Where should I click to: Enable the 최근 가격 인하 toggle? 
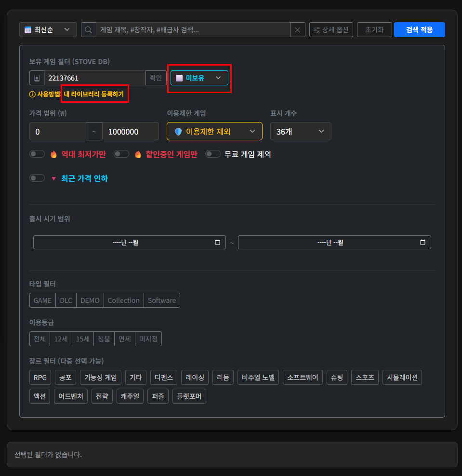tap(37, 178)
